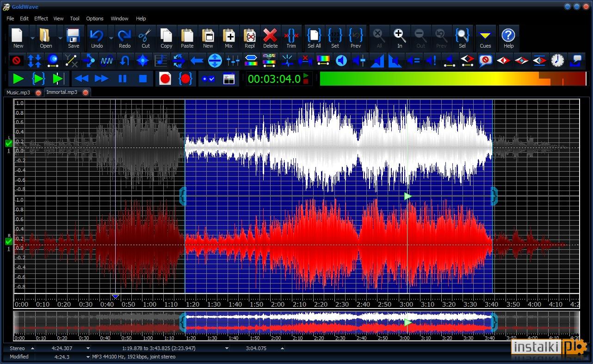Open the File menu
This screenshot has width=593, height=364.
(x=10, y=19)
